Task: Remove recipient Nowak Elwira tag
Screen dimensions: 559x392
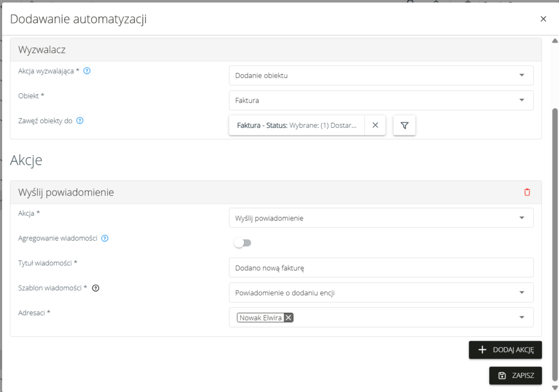Action: (288, 318)
